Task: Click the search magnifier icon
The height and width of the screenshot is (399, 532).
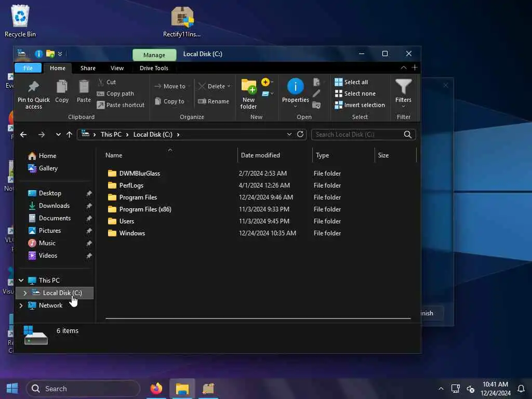Action: pyautogui.click(x=407, y=135)
